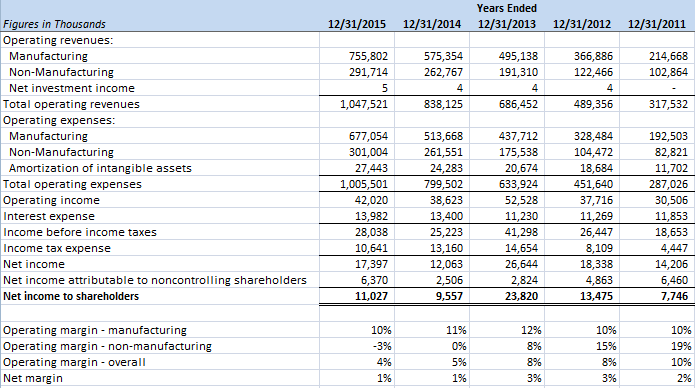This screenshot has width=695, height=388.
Task: Click the 12/31/2015 column header
Action: point(357,24)
